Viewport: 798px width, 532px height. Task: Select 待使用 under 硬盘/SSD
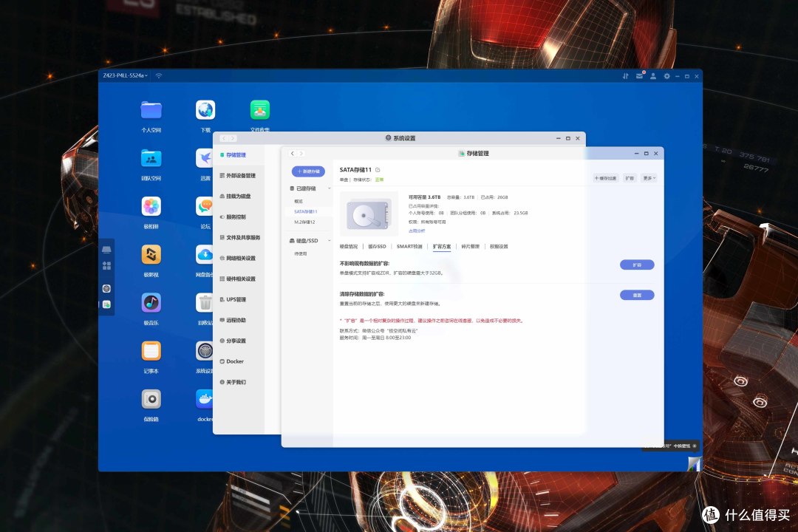pyautogui.click(x=300, y=253)
